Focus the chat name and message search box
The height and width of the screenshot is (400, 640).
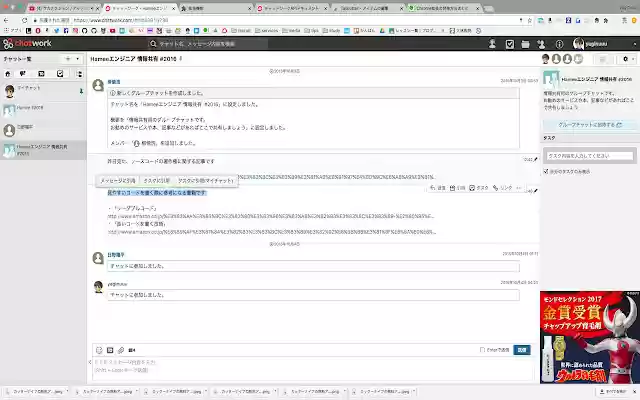click(208, 44)
